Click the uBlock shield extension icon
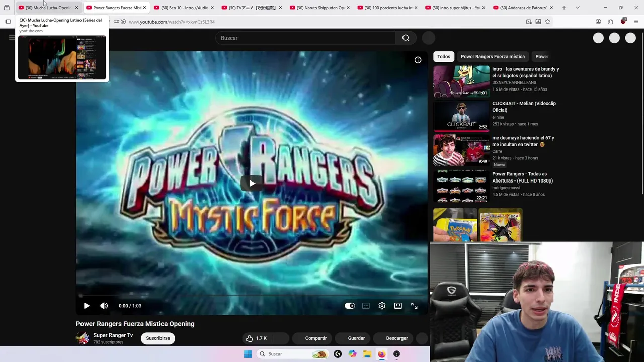 (623, 21)
